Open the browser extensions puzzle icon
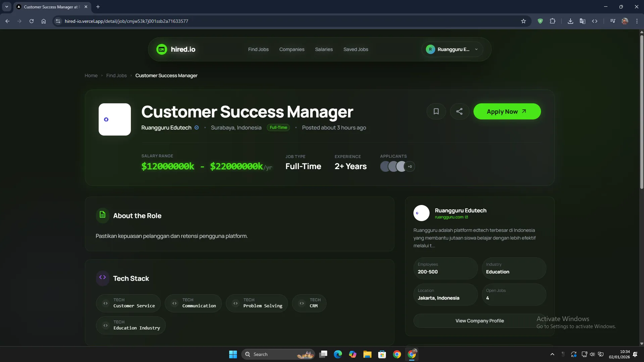Viewport: 644px width, 362px height. pyautogui.click(x=552, y=21)
